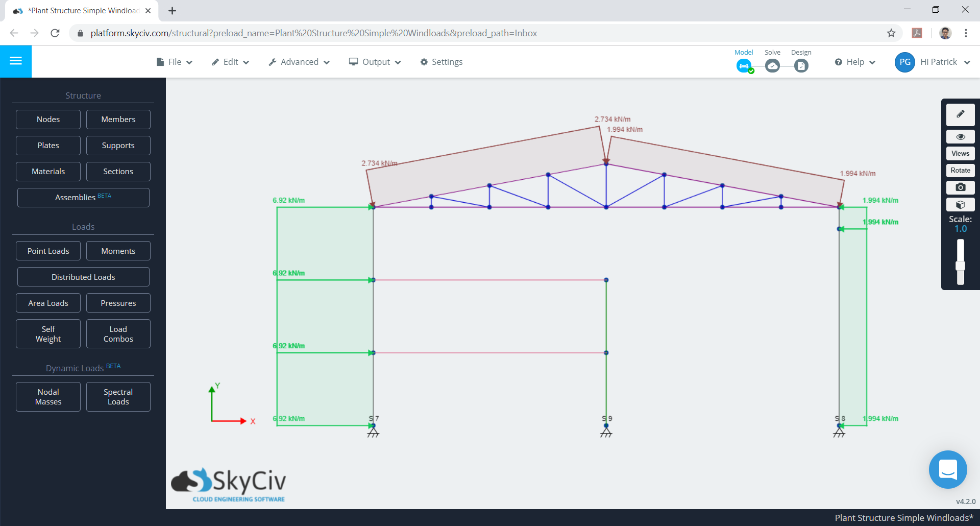The height and width of the screenshot is (526, 980).
Task: Open the Help dropdown menu
Action: click(855, 62)
